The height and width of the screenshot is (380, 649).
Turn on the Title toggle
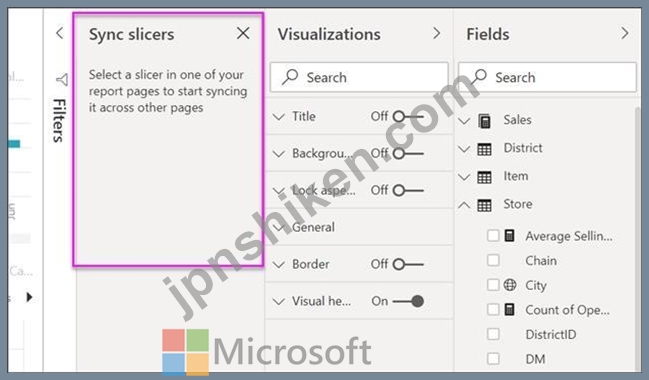[408, 117]
